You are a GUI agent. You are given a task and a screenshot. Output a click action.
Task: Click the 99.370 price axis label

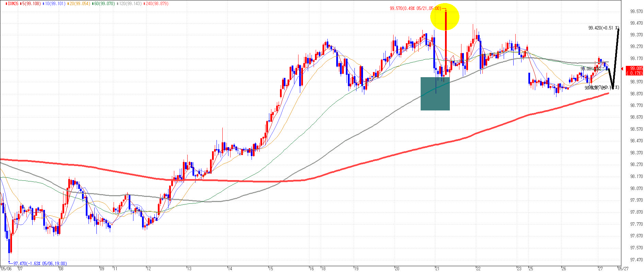(636, 35)
